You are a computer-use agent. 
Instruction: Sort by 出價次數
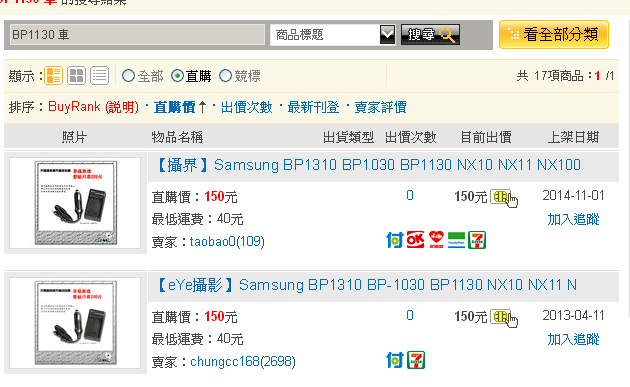247,107
